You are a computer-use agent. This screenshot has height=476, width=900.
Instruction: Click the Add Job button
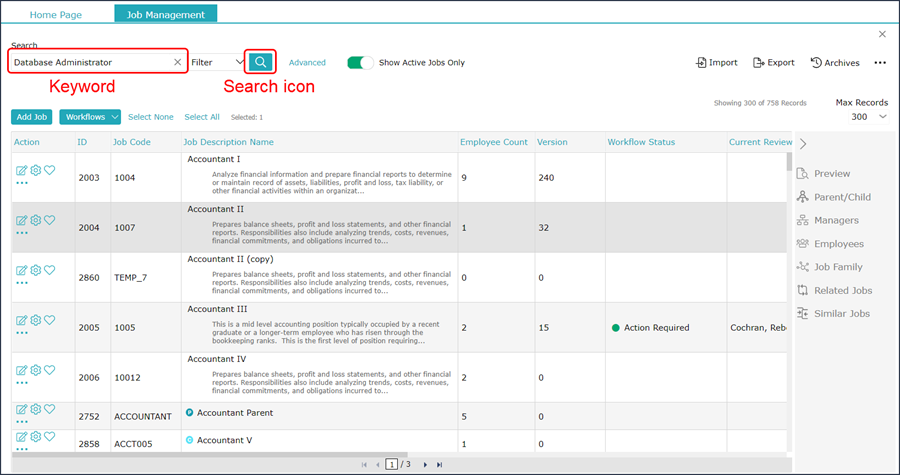click(32, 117)
